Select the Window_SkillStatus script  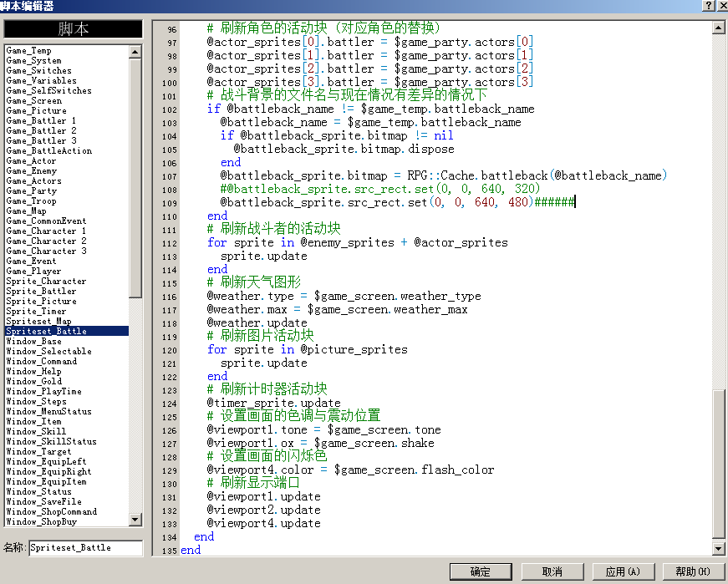click(x=52, y=441)
